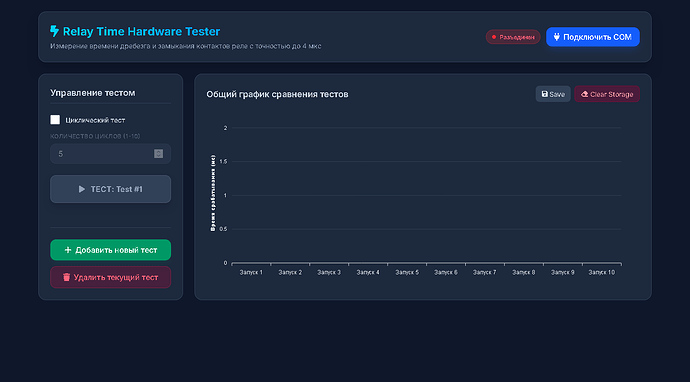Click the Запуск 2 axis label
Screen dimensions: 690x382
pyautogui.click(x=290, y=272)
